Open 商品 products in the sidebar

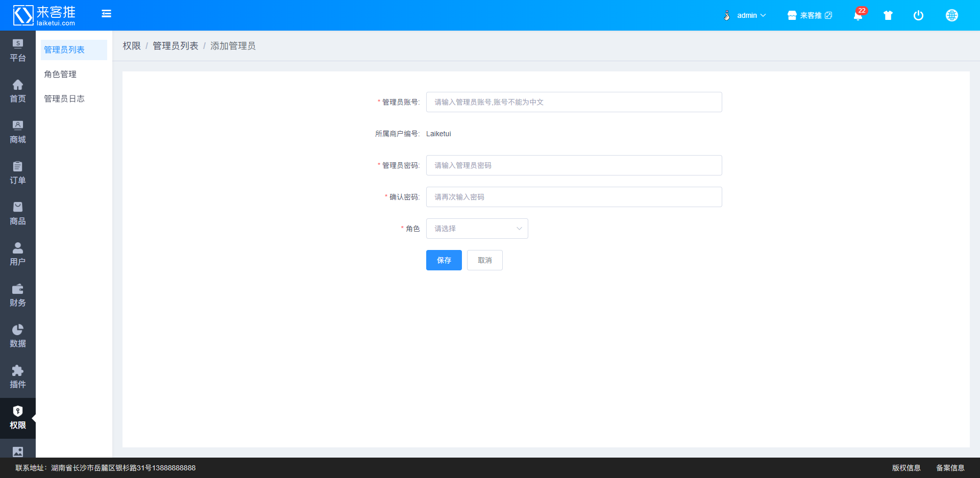[x=18, y=214]
